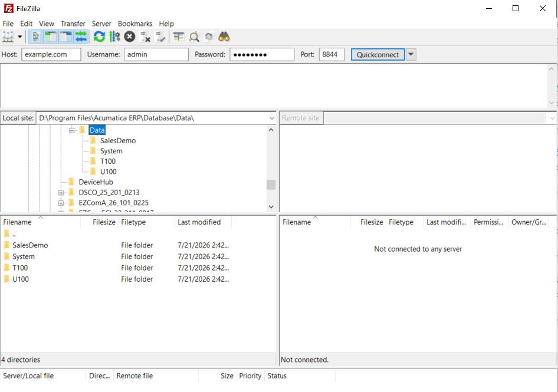558x392 pixels.
Task: Refresh file and folder lists
Action: (x=99, y=37)
